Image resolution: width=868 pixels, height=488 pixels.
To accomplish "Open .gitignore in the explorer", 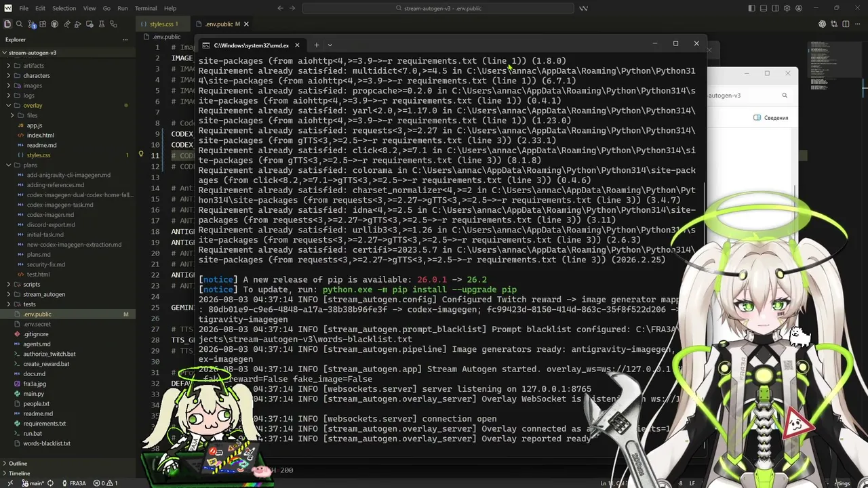I will pyautogui.click(x=68, y=334).
